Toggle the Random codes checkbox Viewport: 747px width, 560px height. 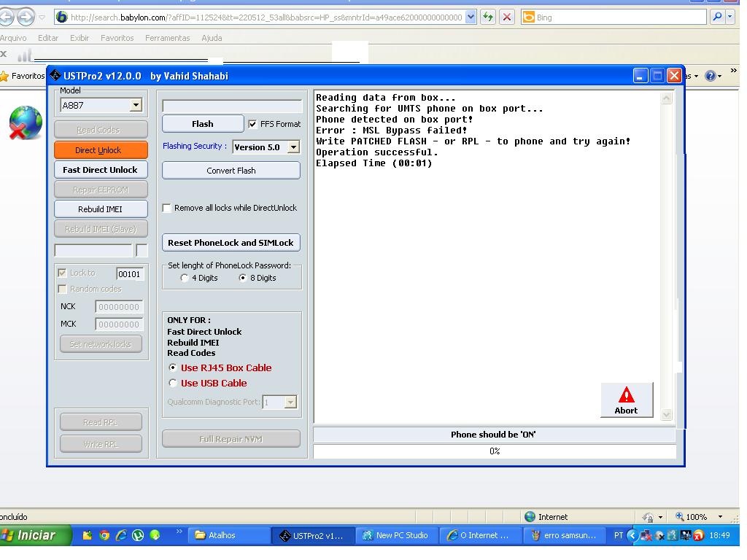pos(62,289)
